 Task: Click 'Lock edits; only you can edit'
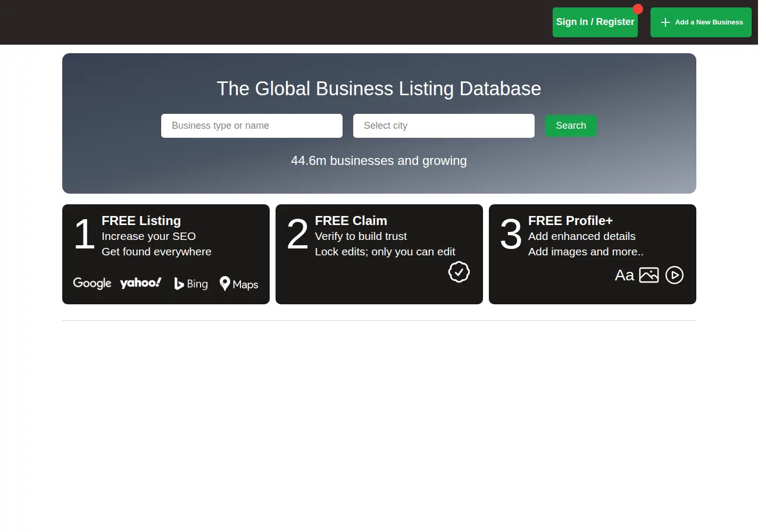coord(385,252)
